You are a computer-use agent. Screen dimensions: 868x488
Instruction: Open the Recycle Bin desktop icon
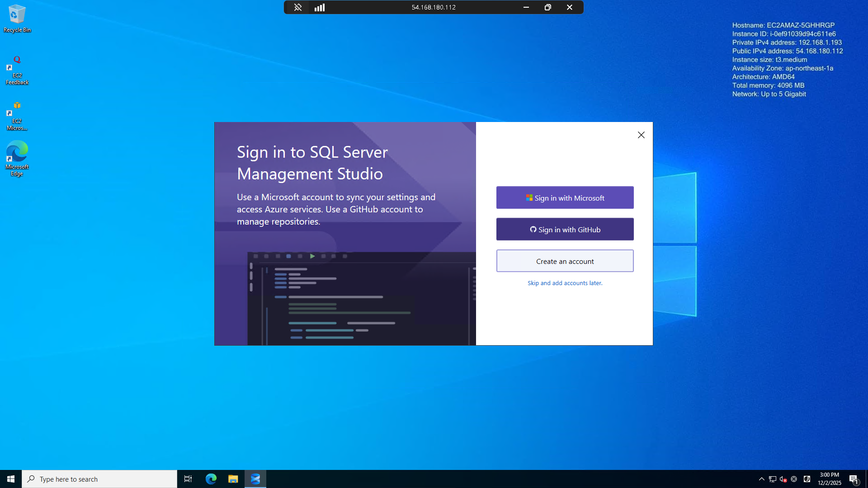tap(17, 19)
